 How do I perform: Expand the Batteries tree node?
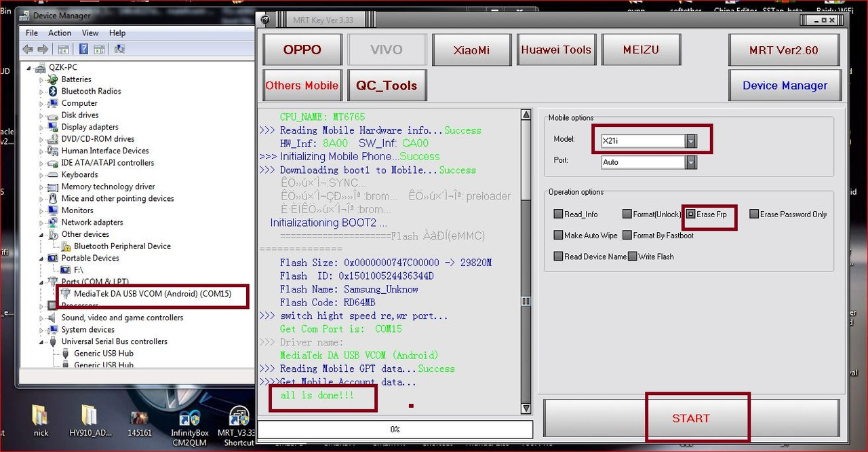point(41,80)
